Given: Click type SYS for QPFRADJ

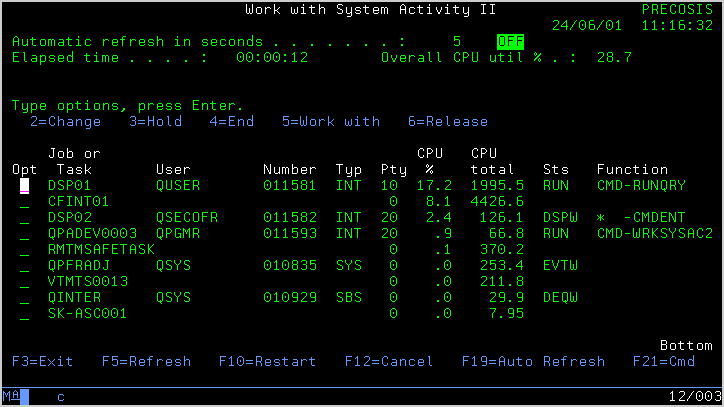Looking at the screenshot, I should pos(349,266).
